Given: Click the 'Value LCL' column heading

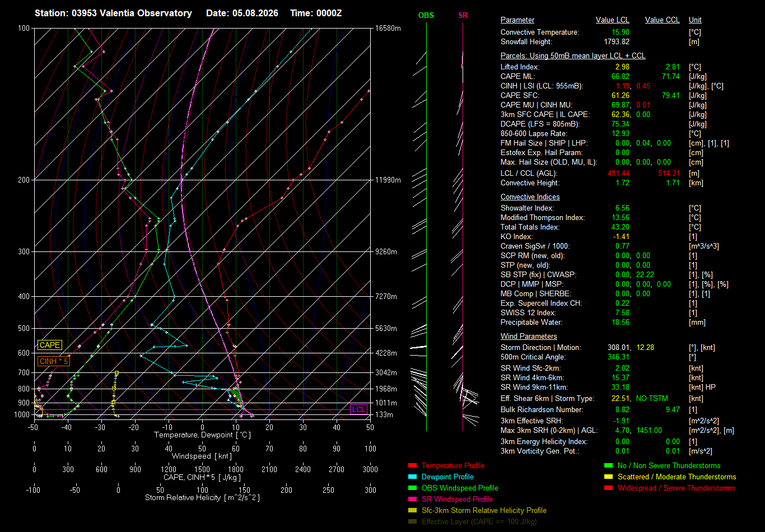Looking at the screenshot, I should [613, 20].
